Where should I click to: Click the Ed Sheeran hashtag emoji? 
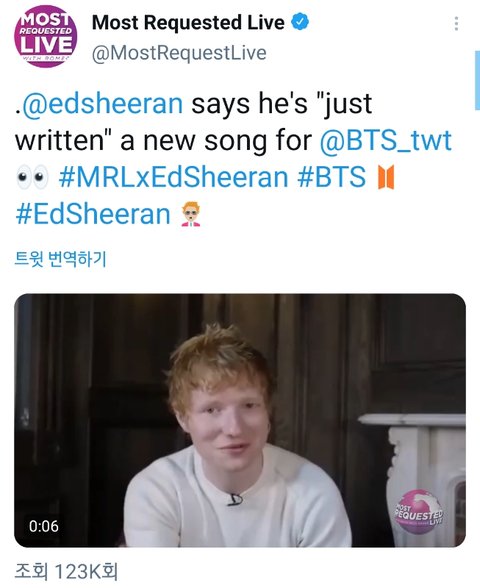pos(190,214)
